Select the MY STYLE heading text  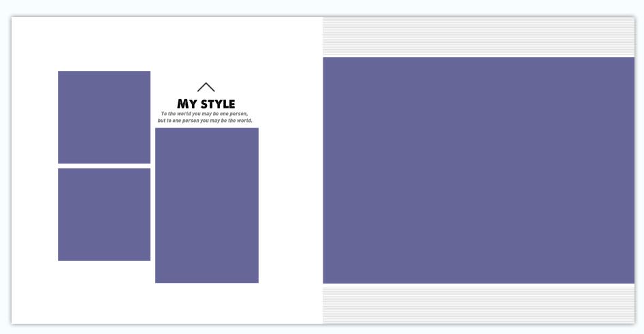(x=206, y=104)
